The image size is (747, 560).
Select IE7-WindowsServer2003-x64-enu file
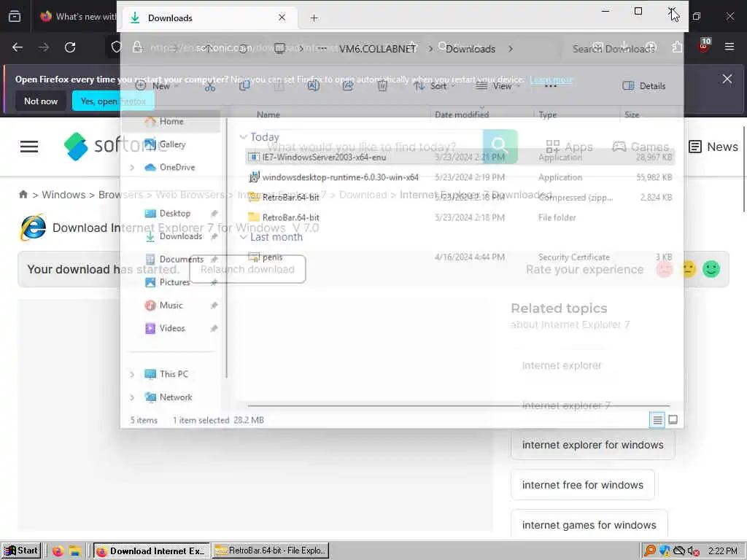[460, 157]
